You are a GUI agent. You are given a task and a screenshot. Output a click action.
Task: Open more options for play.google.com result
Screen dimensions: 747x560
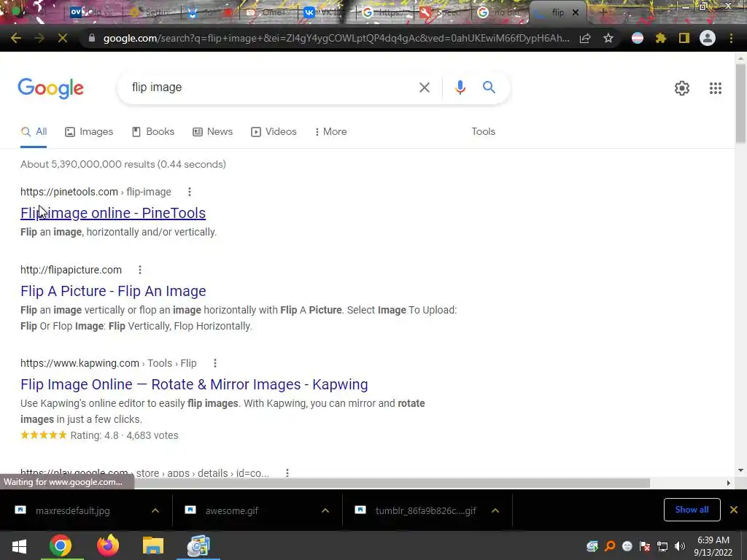click(287, 472)
